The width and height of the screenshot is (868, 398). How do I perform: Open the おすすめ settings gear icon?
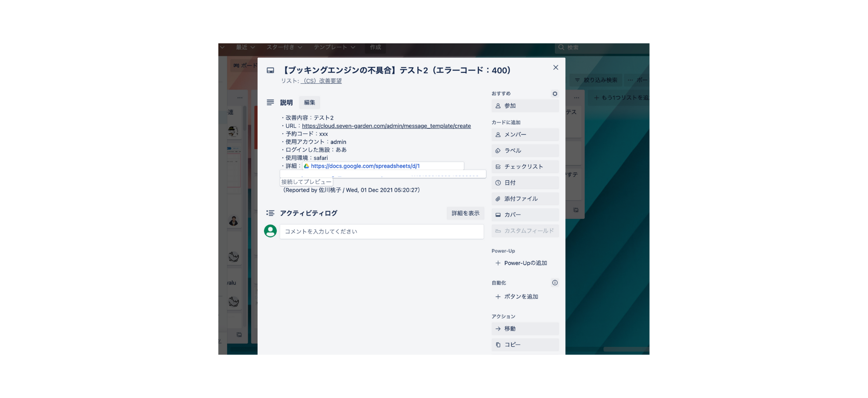[x=555, y=94]
